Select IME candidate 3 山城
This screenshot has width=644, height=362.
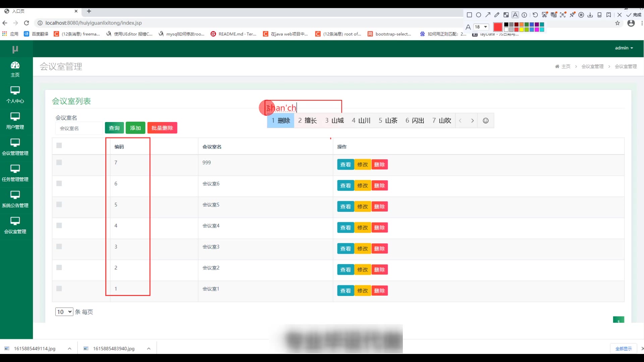click(x=334, y=121)
